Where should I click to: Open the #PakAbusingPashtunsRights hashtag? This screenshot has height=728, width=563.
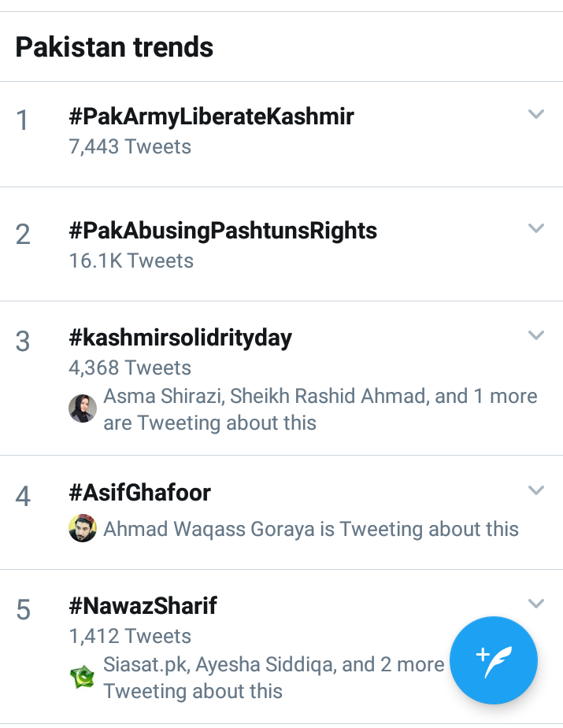pos(223,231)
